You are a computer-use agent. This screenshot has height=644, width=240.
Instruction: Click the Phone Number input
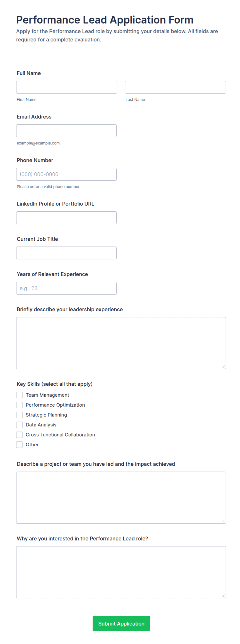click(x=66, y=174)
